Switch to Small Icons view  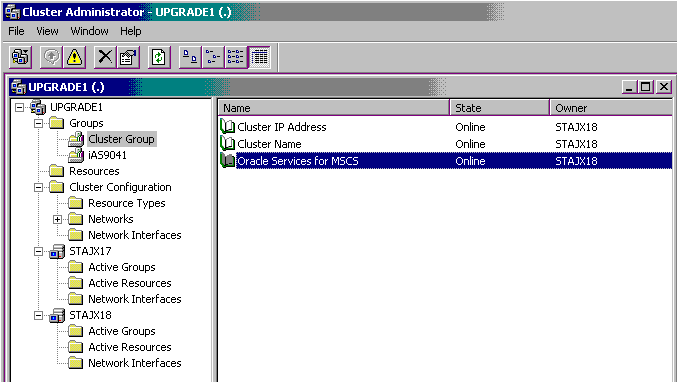point(213,57)
